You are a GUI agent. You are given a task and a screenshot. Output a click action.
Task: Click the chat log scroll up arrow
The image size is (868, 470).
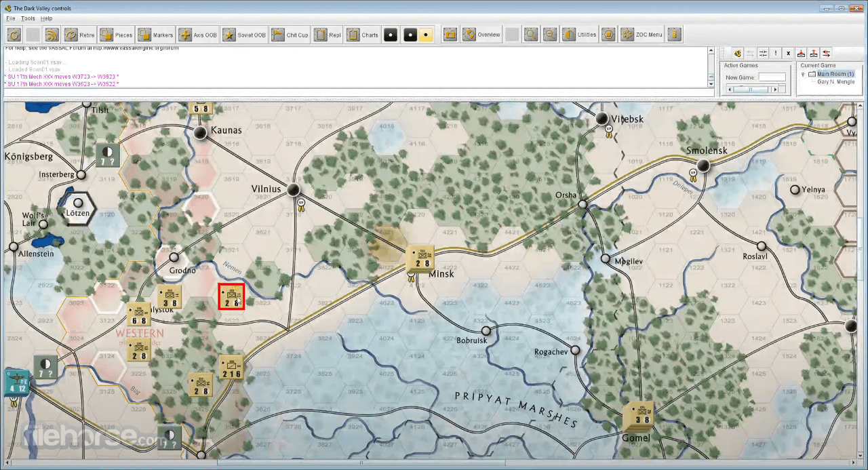pos(711,50)
